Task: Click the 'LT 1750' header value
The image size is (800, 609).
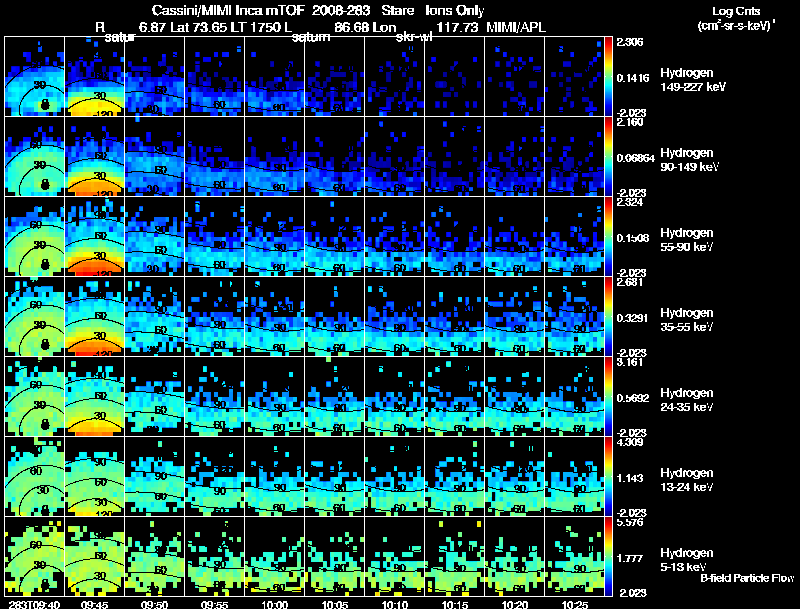Action: click(254, 27)
